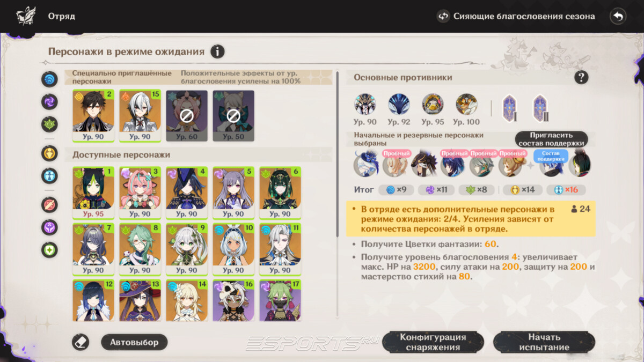The image size is (644, 362).
Task: Click Начать испытание button
Action: pyautogui.click(x=544, y=342)
